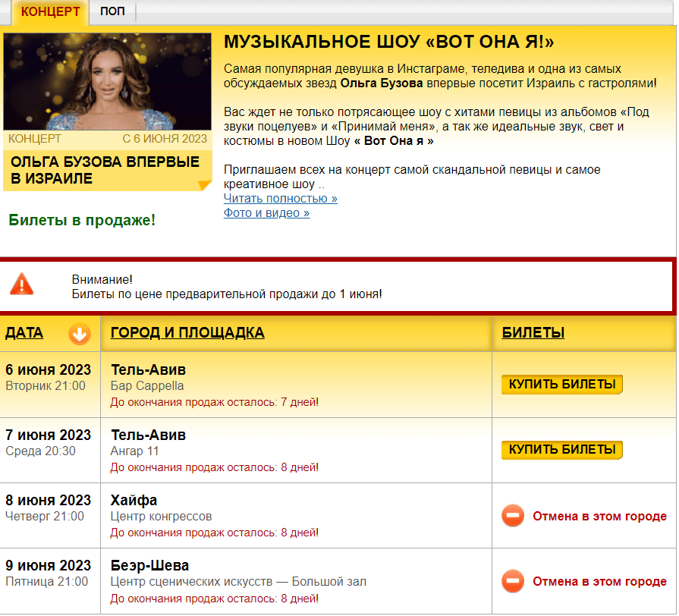Click the Отмена в этом городе text for Хайфа
Screen dimensions: 679x616
click(599, 517)
